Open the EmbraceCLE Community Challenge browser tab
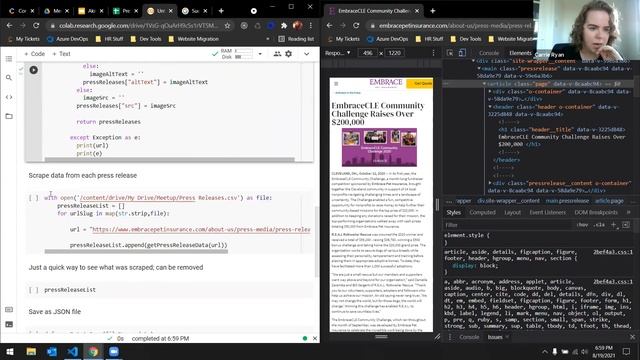The width and height of the screenshot is (640, 360). coord(374,11)
